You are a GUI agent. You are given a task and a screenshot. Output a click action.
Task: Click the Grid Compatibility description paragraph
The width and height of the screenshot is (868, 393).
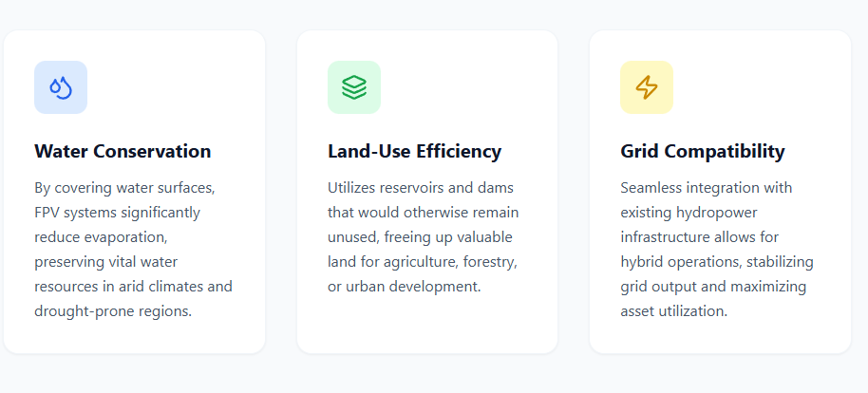point(717,249)
